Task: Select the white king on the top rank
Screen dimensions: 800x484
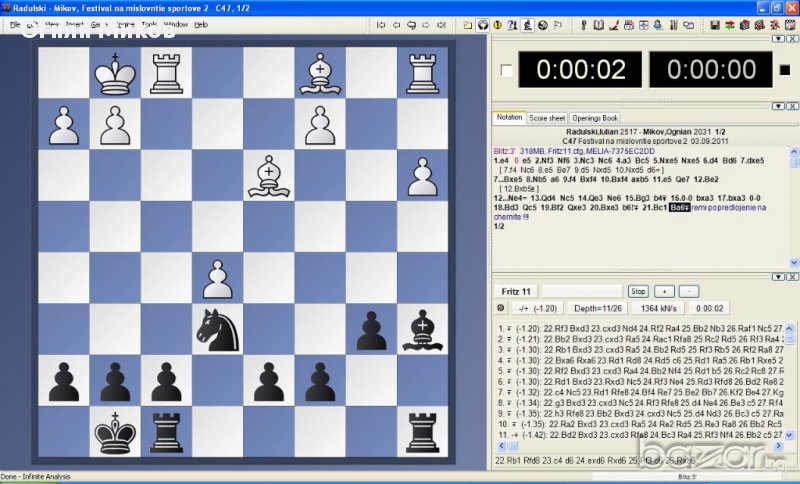Action: click(115, 73)
